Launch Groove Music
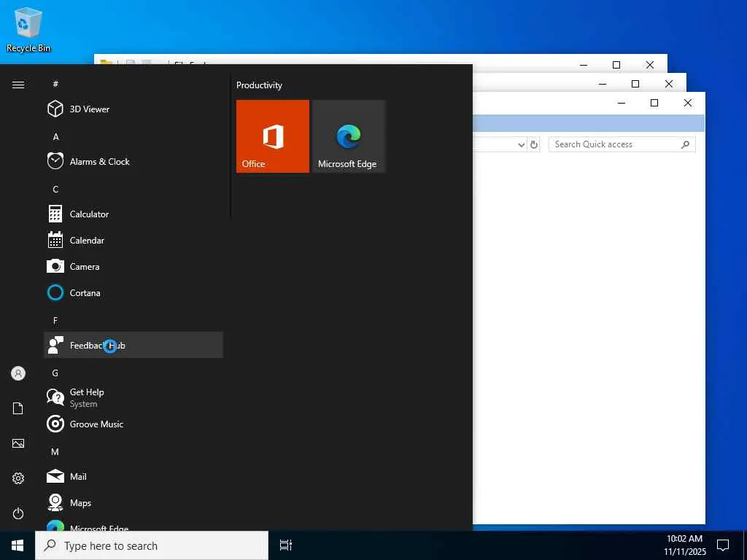The height and width of the screenshot is (560, 747). (x=133, y=424)
